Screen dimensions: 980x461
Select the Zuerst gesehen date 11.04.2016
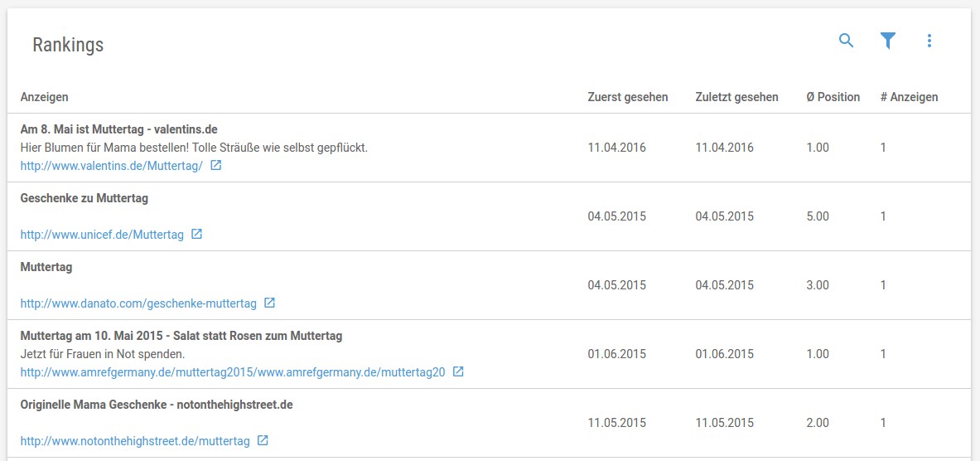coord(617,148)
